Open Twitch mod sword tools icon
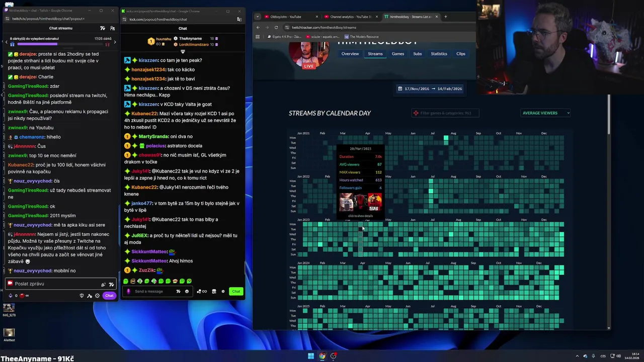Screen dimensions: 644x362 90,296
